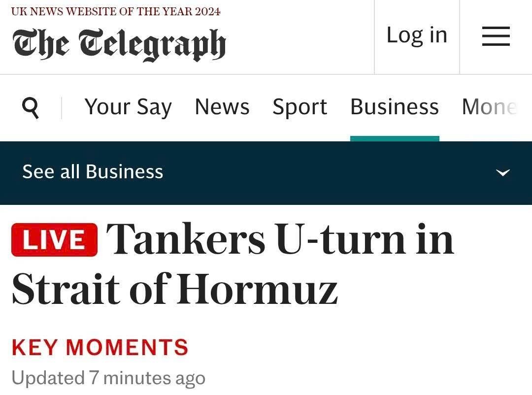Click the red LIVE badge
The width and height of the screenshot is (532, 395).
54,240
